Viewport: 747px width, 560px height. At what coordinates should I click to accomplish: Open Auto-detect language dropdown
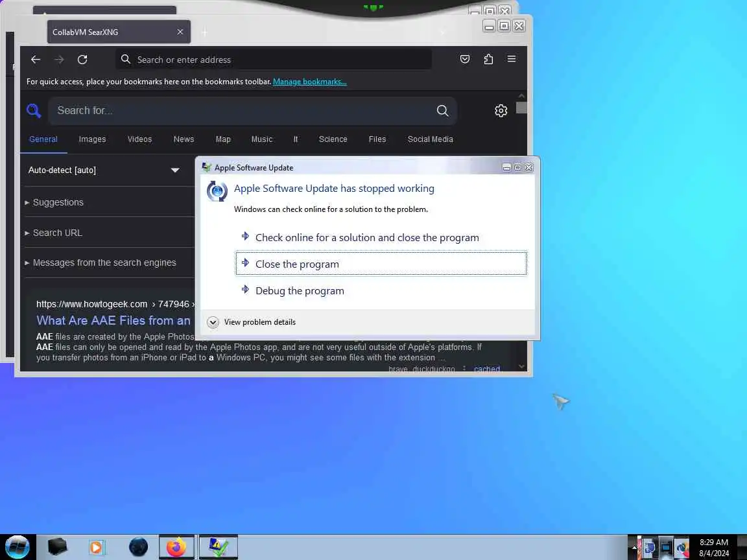pyautogui.click(x=104, y=170)
